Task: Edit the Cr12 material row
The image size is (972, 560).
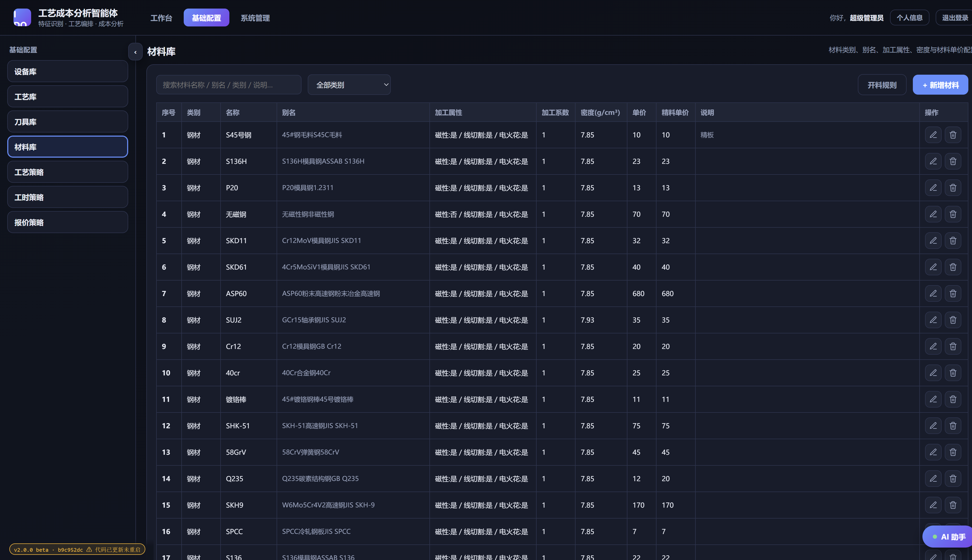Action: [933, 347]
